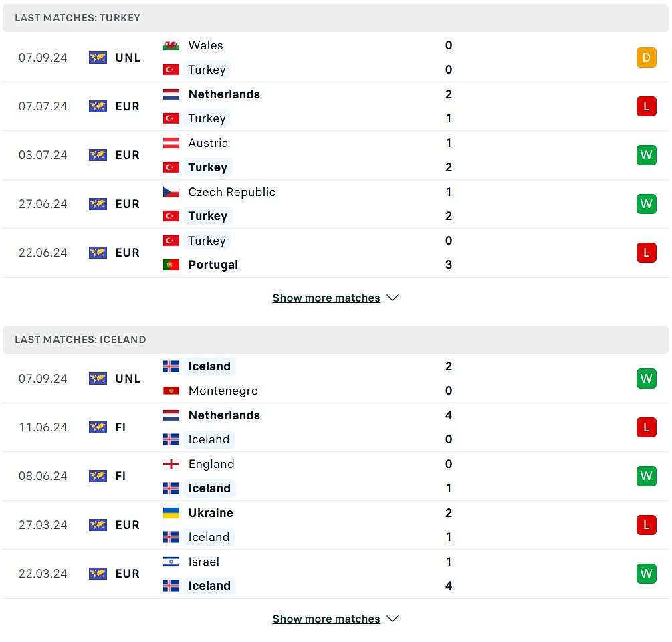Click the Czech Republic flag icon

click(x=171, y=192)
